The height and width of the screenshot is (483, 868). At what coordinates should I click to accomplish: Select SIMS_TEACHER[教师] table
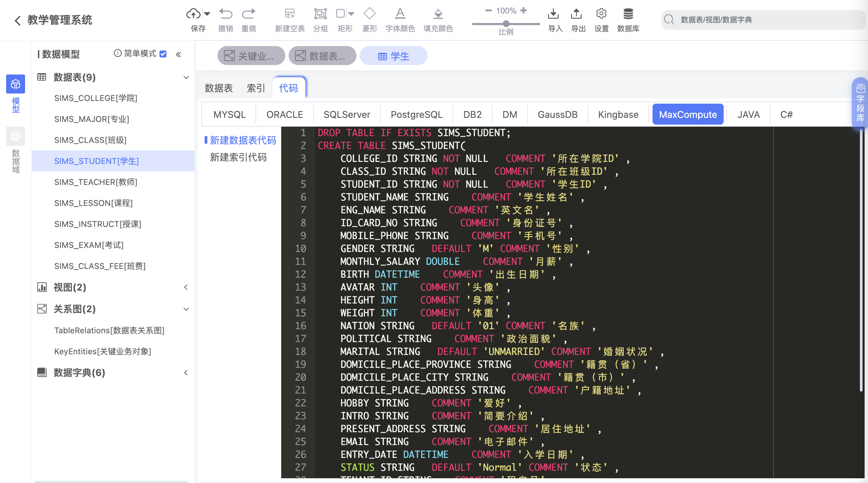click(x=96, y=182)
